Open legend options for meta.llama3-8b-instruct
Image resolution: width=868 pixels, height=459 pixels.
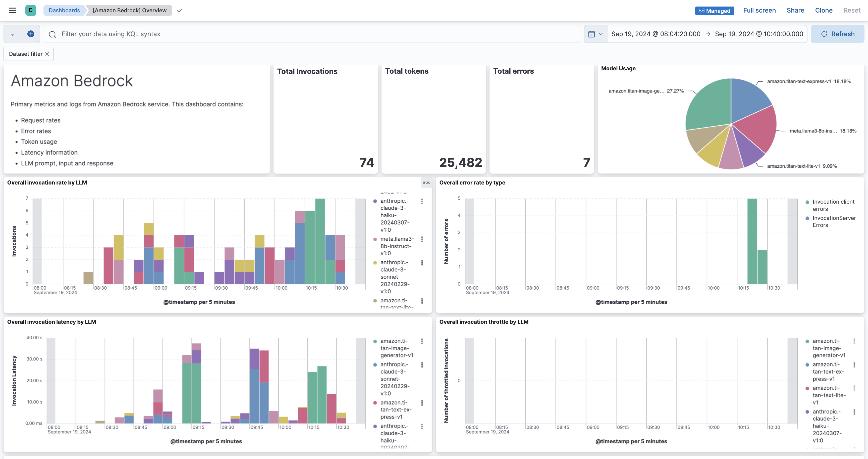[422, 239]
